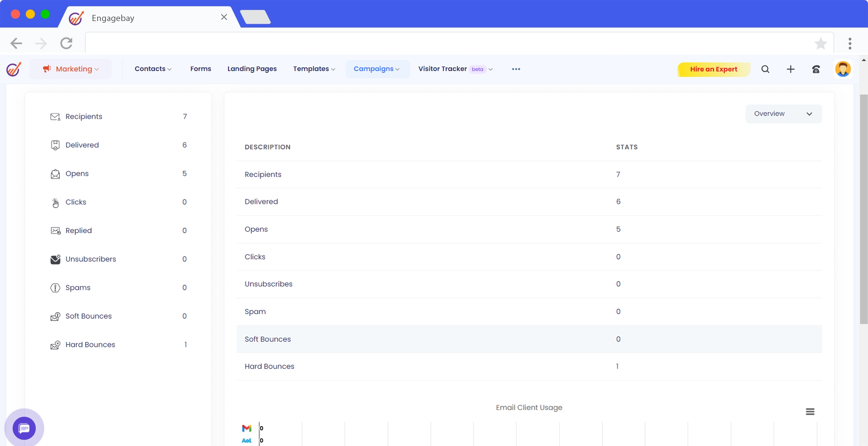Click the Unsubscribes row in stats table
Image resolution: width=868 pixels, height=446 pixels.
pos(529,284)
